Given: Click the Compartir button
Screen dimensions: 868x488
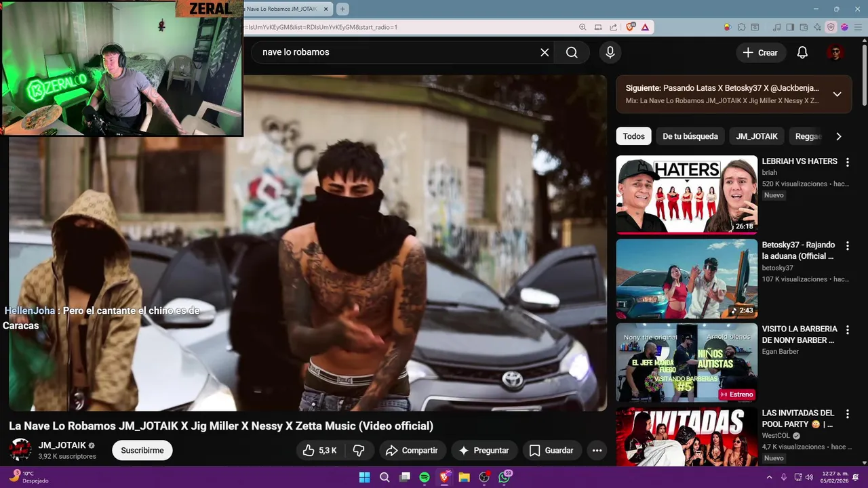Looking at the screenshot, I should point(412,450).
